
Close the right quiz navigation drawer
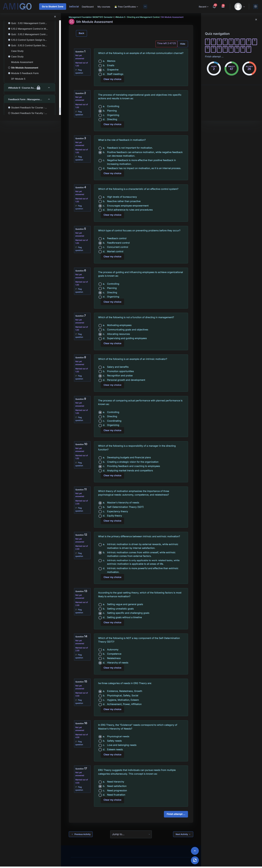256,20
